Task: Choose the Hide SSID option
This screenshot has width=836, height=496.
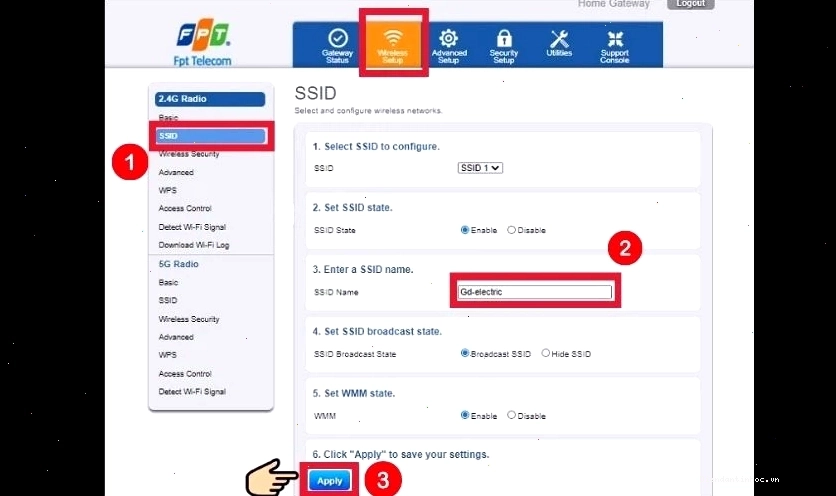Action: (545, 353)
